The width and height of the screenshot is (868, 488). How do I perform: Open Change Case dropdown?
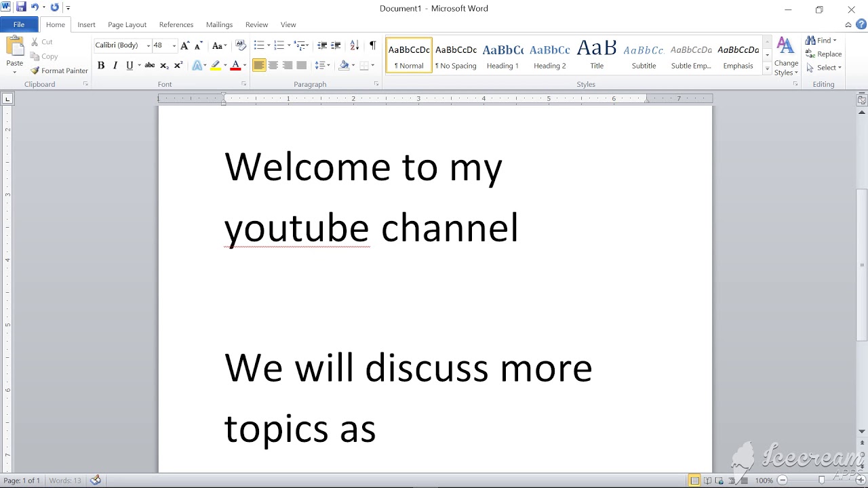219,45
